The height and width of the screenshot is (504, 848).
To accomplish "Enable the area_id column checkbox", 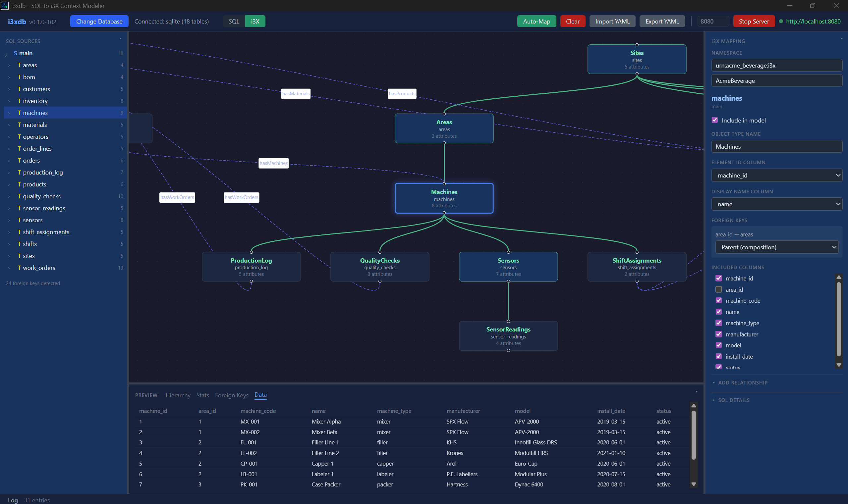I will [719, 289].
